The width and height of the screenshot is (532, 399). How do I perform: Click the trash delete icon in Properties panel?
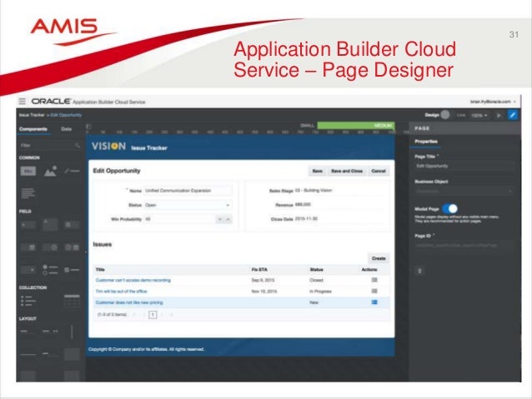[419, 271]
